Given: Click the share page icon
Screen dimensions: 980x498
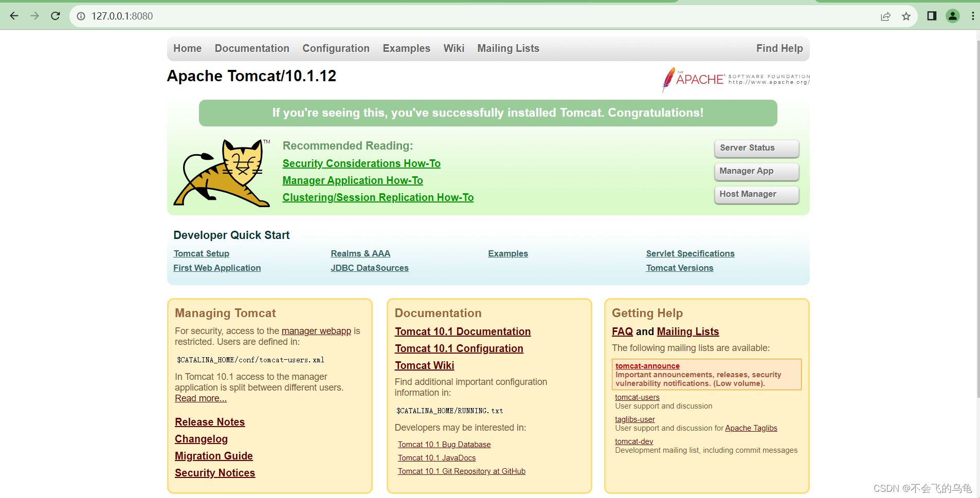Looking at the screenshot, I should (x=885, y=16).
